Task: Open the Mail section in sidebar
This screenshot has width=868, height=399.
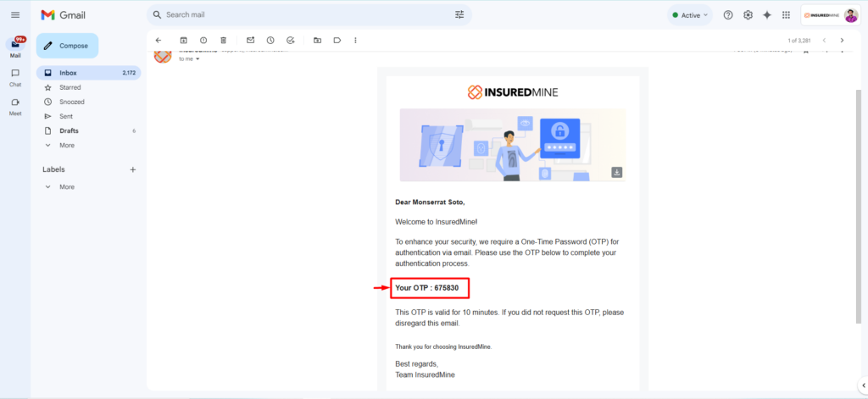Action: [x=15, y=48]
